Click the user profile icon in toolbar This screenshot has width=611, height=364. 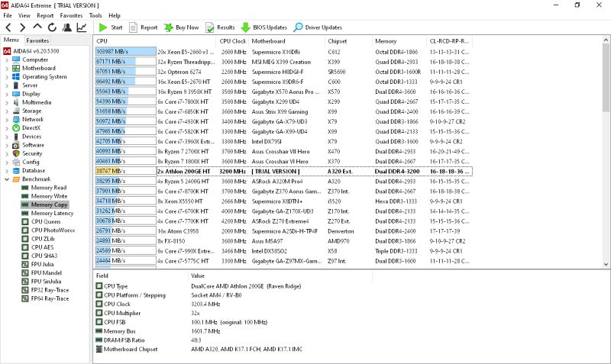[67, 27]
